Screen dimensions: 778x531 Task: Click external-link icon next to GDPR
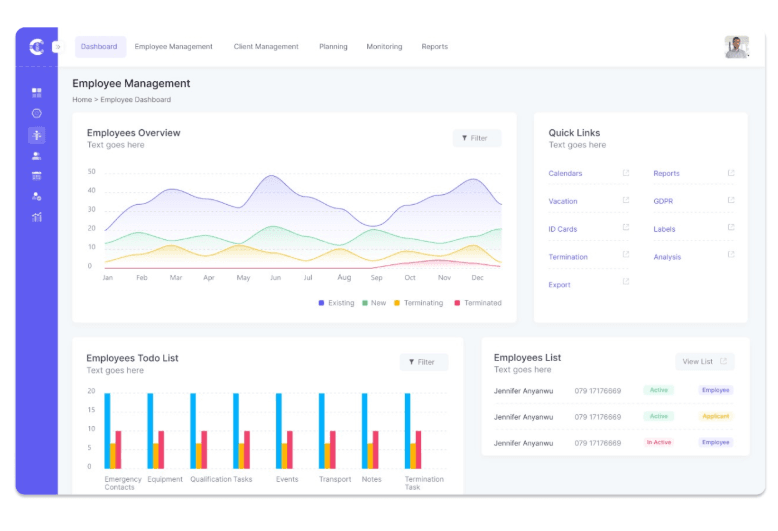pos(731,200)
